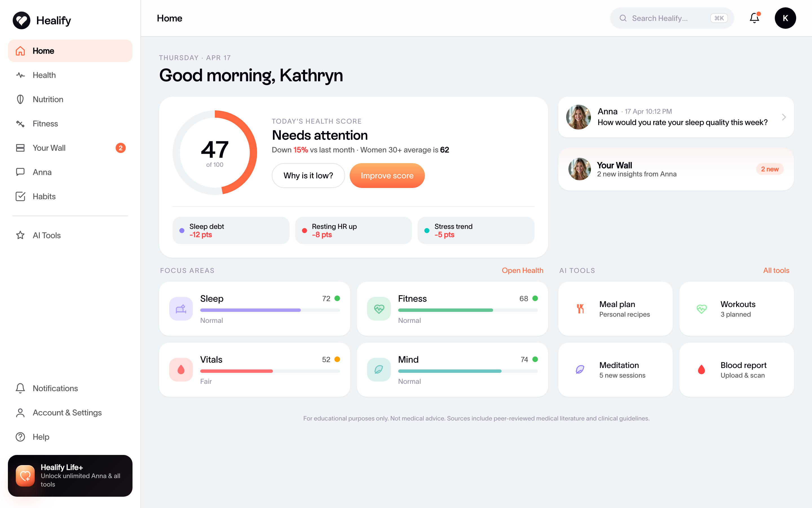Click the Anna chat bubble icon in sidebar

tap(21, 172)
